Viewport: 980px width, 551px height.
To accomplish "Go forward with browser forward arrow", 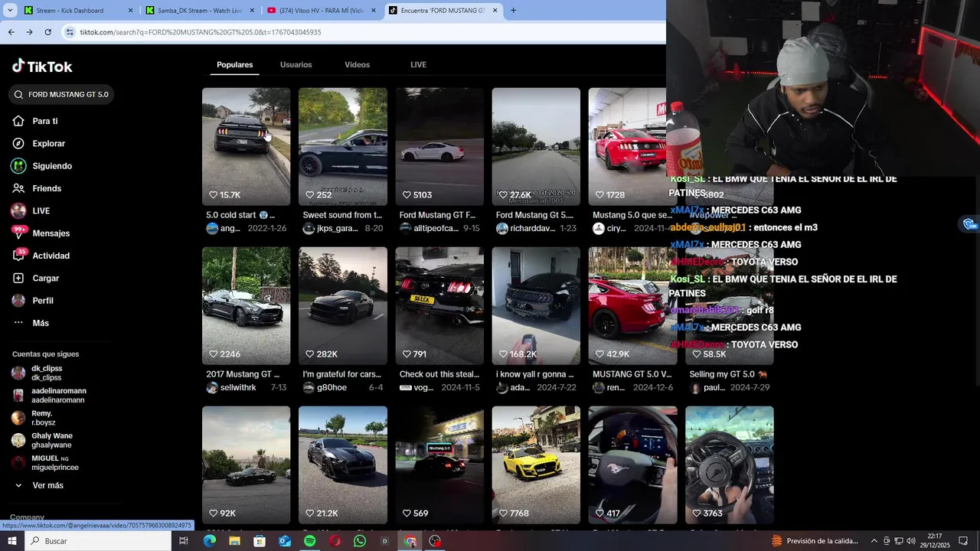I will point(29,32).
